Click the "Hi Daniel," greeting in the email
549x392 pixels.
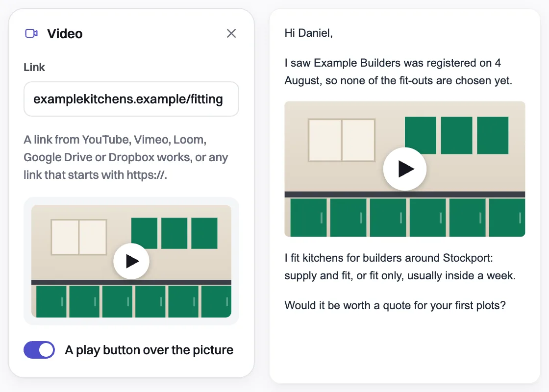coord(308,33)
